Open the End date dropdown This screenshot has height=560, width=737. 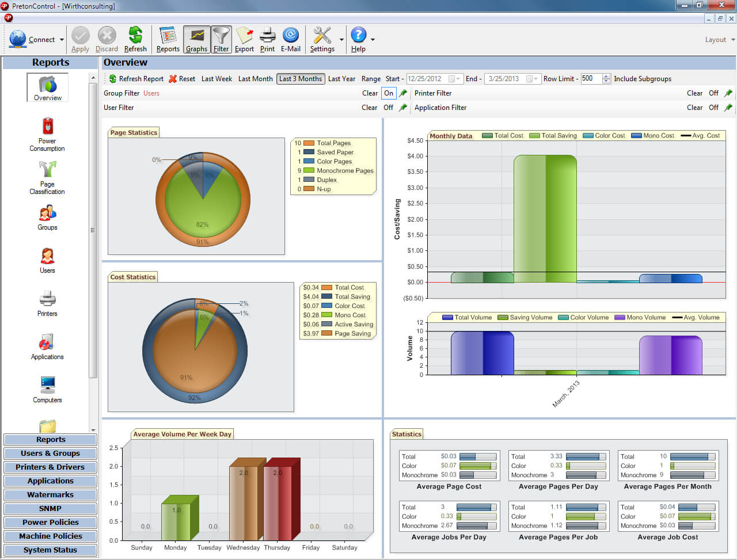pos(535,79)
